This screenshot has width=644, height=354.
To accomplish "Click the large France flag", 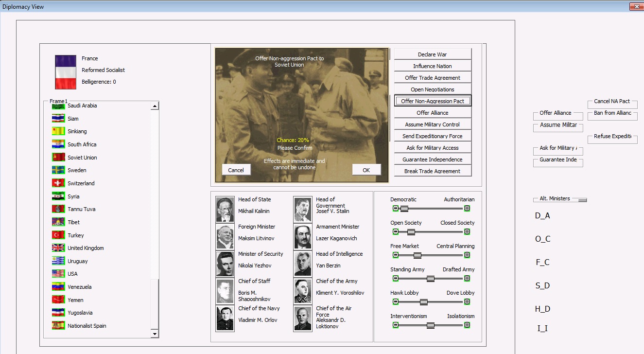I will [x=66, y=72].
